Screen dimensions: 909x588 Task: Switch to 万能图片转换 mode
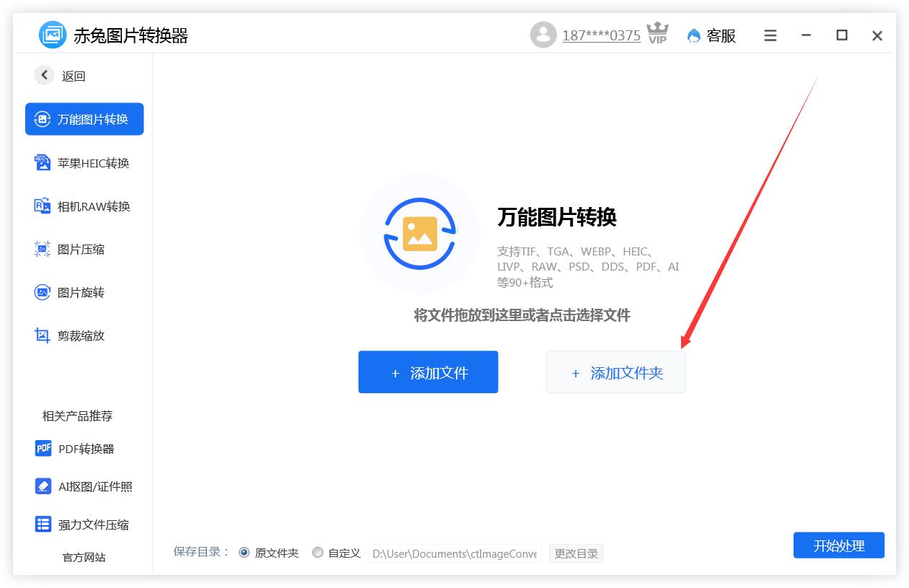pos(84,119)
